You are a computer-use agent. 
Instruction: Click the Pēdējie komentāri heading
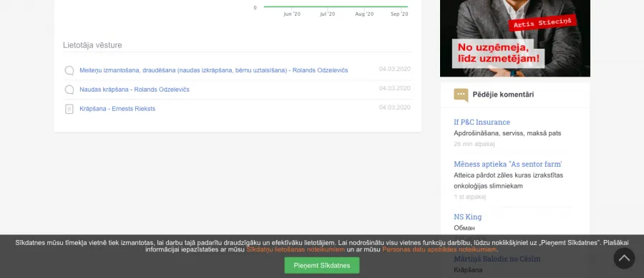(x=503, y=95)
